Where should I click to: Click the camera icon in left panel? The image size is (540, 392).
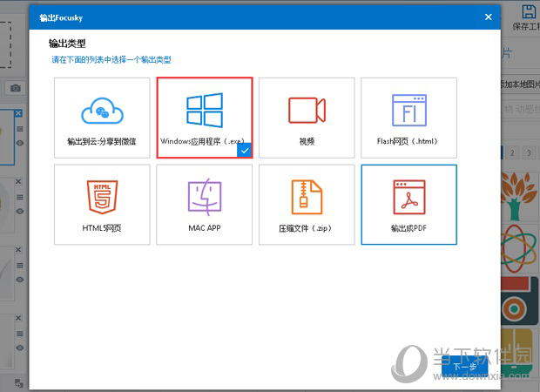16,88
